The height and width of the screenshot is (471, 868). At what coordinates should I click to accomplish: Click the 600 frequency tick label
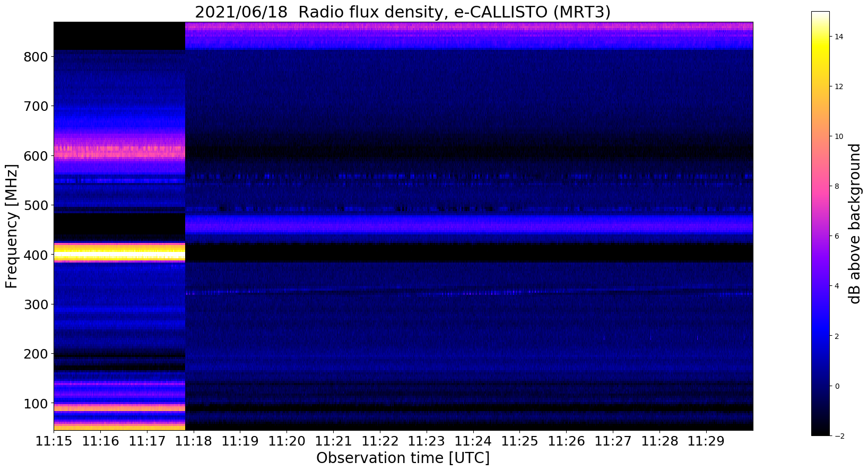coord(36,156)
